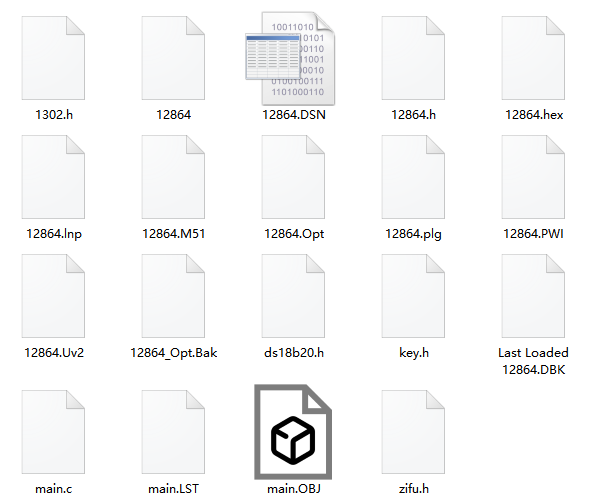Click the 12864_Opt.Bak backup file icon

click(x=173, y=296)
